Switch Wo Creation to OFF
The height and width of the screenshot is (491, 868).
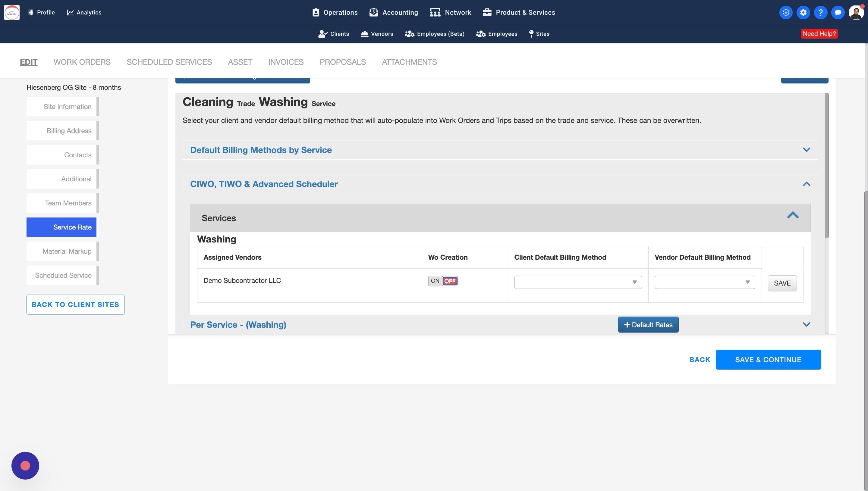(x=450, y=281)
